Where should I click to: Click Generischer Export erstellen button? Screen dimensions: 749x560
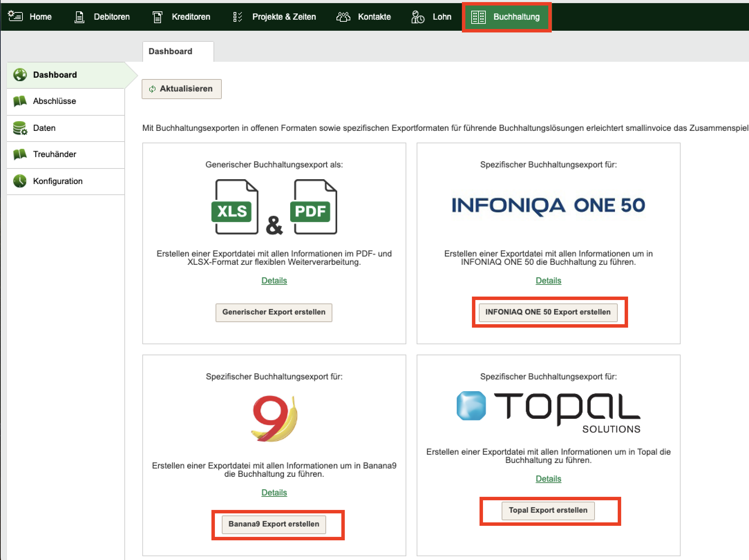tap(274, 312)
